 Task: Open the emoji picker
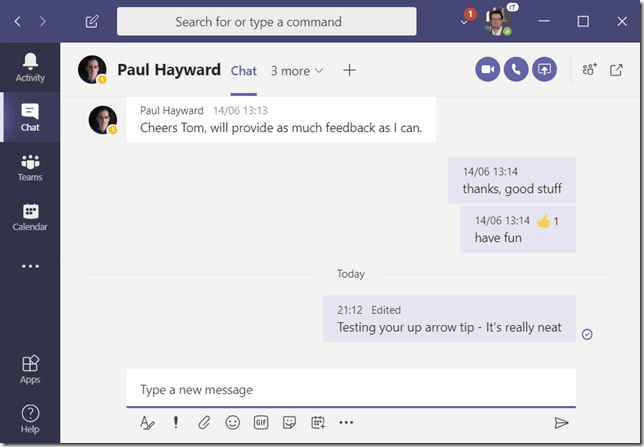tap(232, 422)
